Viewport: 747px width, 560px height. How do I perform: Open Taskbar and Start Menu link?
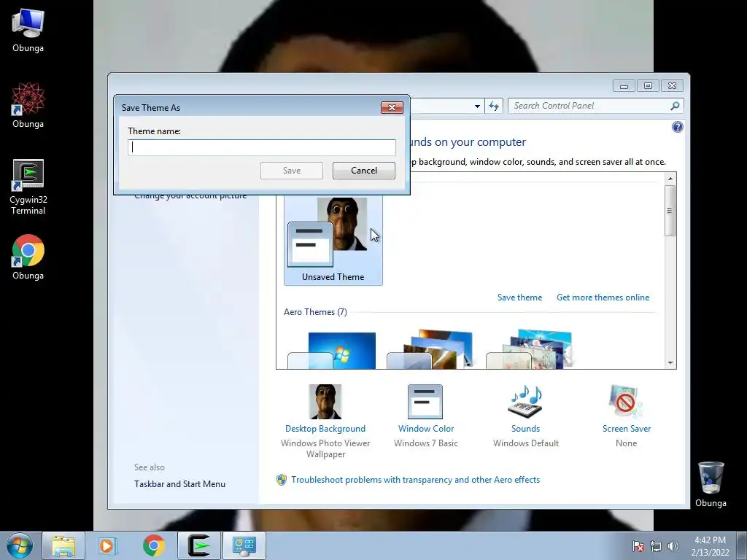pyautogui.click(x=179, y=484)
